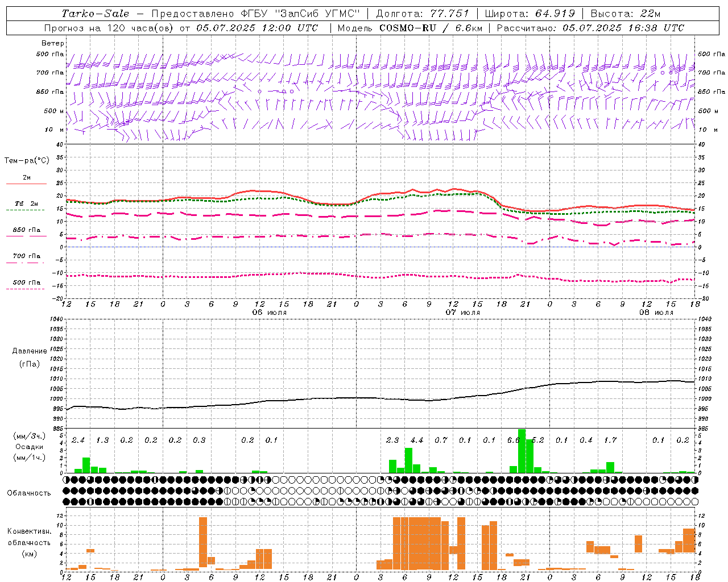
Task: Click the "Облачность" cloud cover label
Action: [x=29, y=493]
